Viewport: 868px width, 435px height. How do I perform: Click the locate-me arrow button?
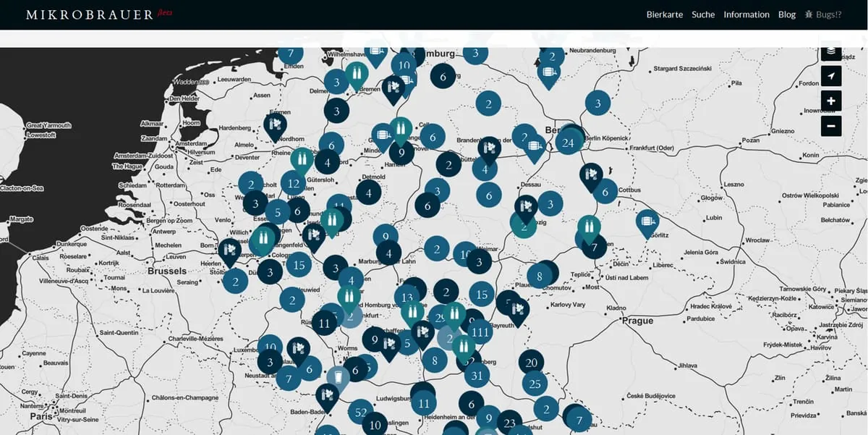831,75
